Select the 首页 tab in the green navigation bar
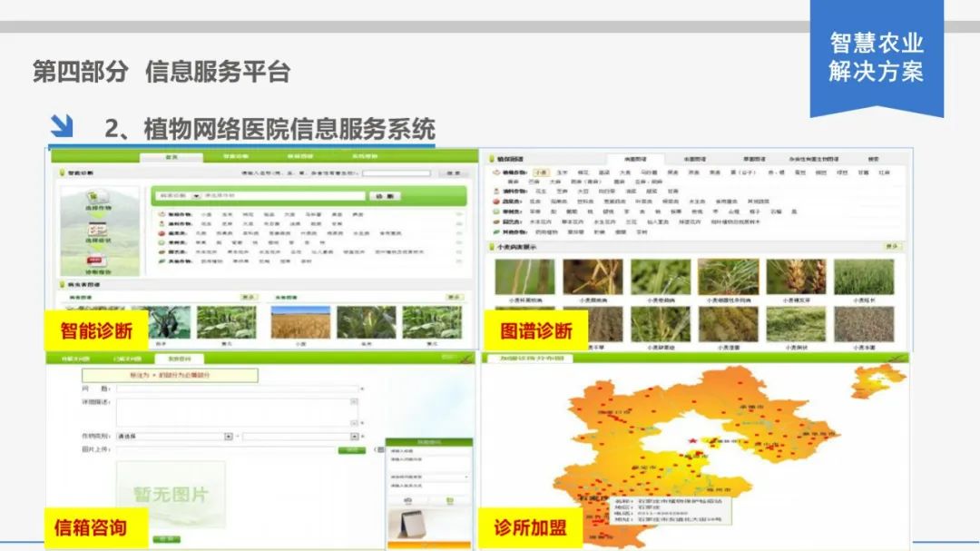This screenshot has height=551, width=980. click(171, 156)
